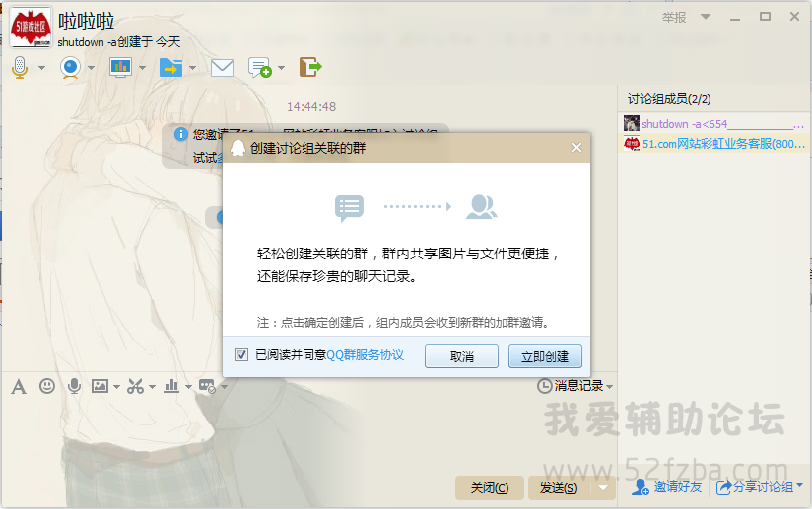Click 立即创建 button

[x=544, y=356]
